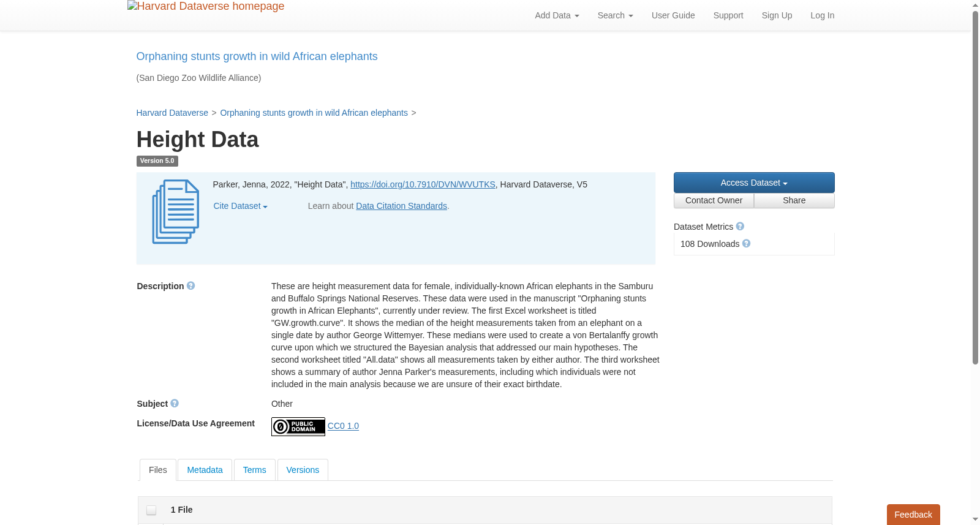Click the scrollbar down arrow
This screenshot has height=525, width=980.
(x=976, y=520)
